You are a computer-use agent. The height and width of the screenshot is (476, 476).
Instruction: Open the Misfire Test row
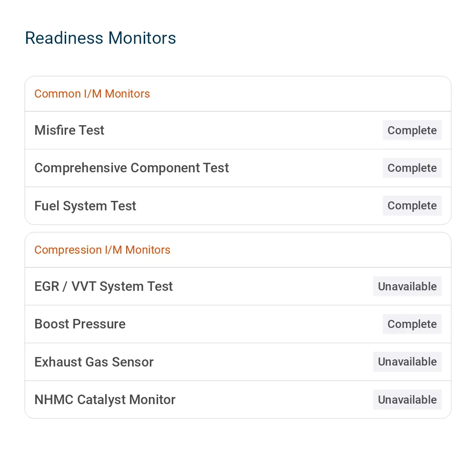(238, 130)
